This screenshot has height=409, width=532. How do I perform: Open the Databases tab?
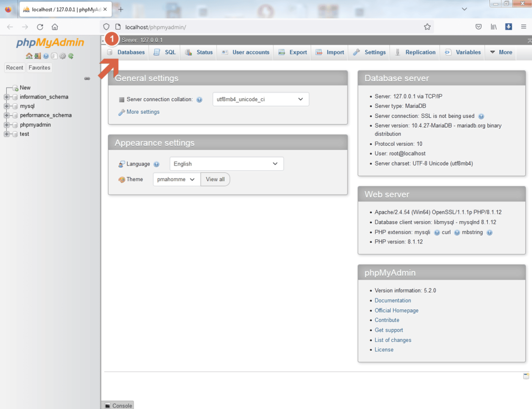[126, 52]
